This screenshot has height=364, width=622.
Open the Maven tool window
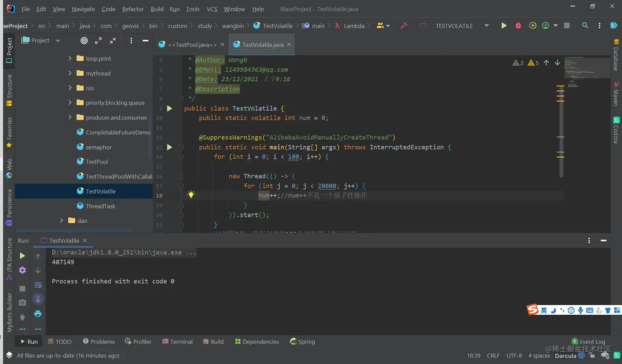click(x=616, y=94)
